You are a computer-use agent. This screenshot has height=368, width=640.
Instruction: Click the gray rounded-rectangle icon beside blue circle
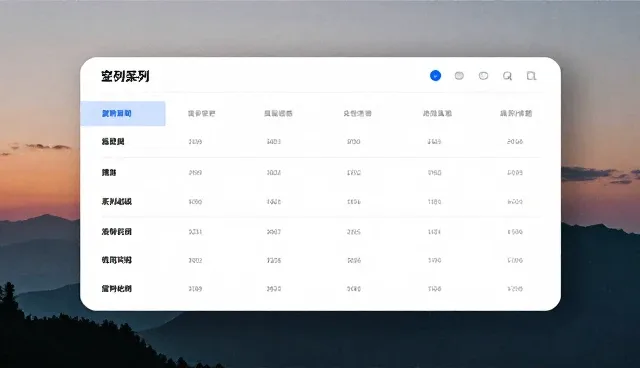point(459,75)
